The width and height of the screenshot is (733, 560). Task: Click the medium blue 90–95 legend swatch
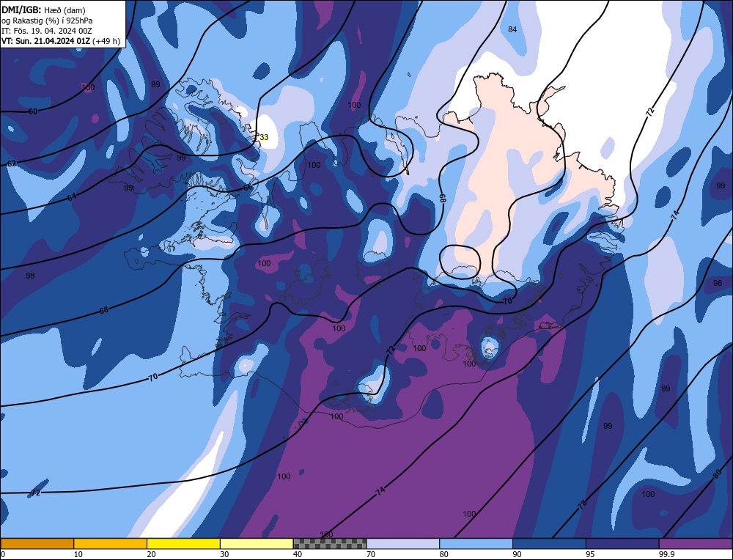point(549,543)
